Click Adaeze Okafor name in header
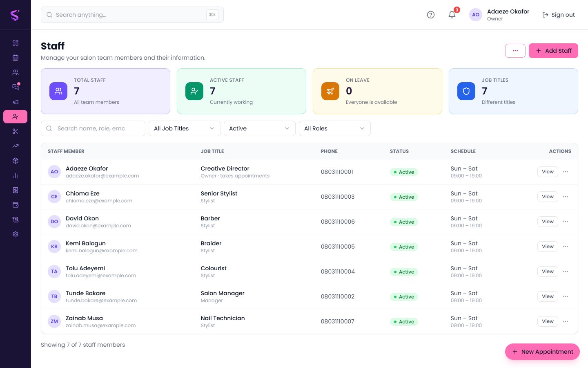This screenshot has height=368, width=588. point(508,11)
